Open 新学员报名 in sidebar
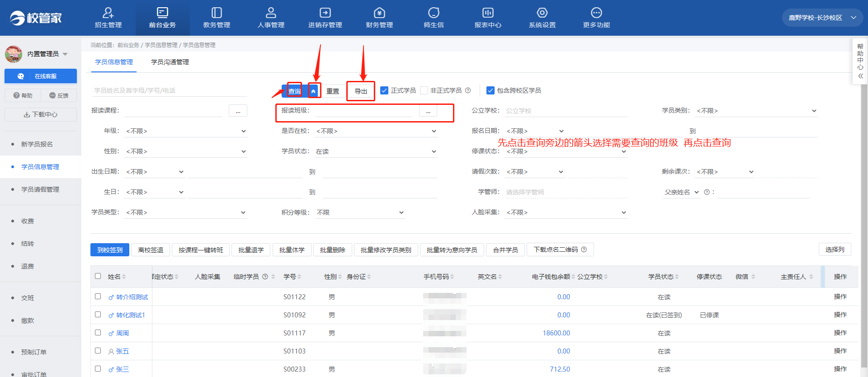The height and width of the screenshot is (377, 868). coord(37,144)
